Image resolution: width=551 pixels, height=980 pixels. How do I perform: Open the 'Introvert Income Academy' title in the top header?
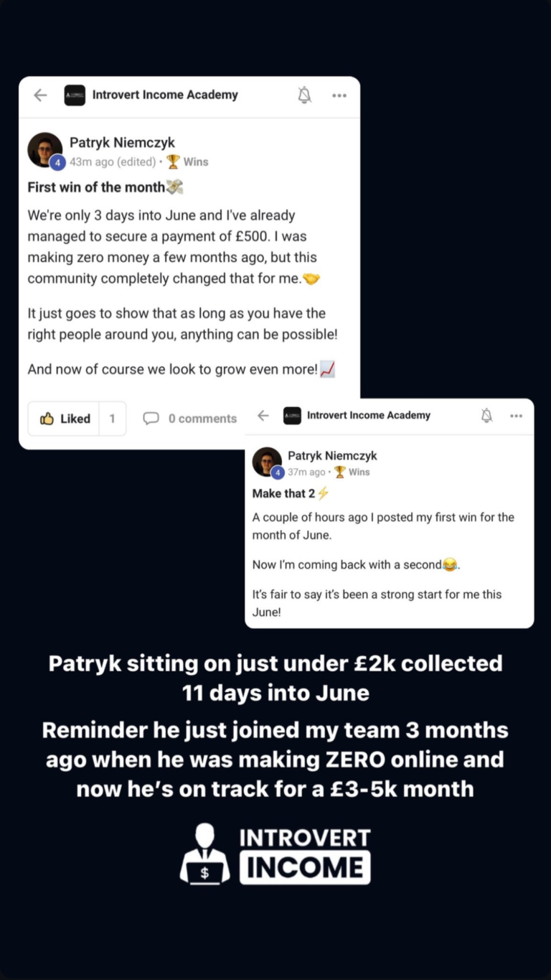[x=165, y=95]
